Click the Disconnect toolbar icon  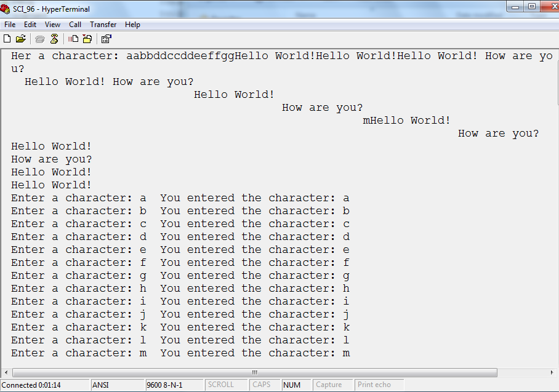tap(54, 38)
